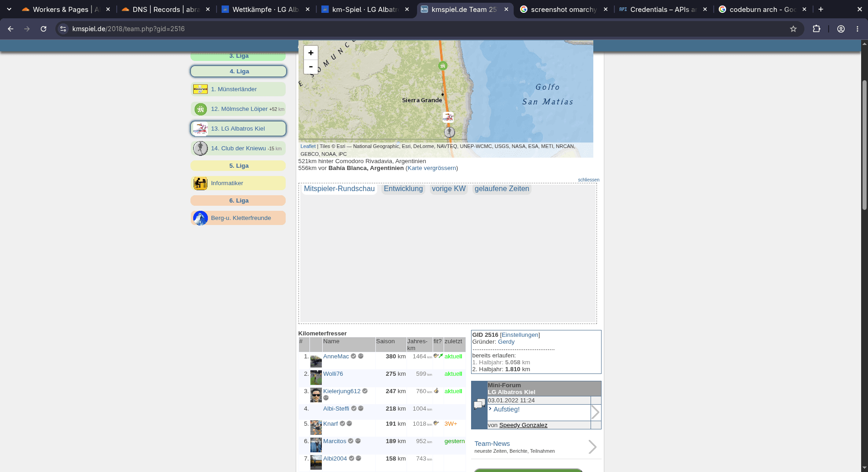Screen dimensions: 868x472
Task: Open the browser extensions puzzle icon
Action: pos(816,29)
